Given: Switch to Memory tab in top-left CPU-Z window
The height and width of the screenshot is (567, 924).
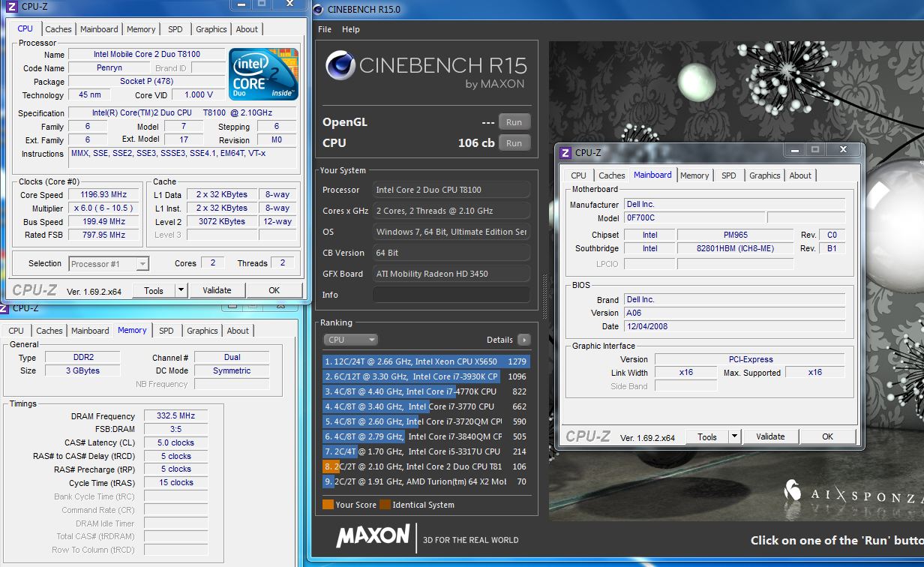Looking at the screenshot, I should 141,29.
